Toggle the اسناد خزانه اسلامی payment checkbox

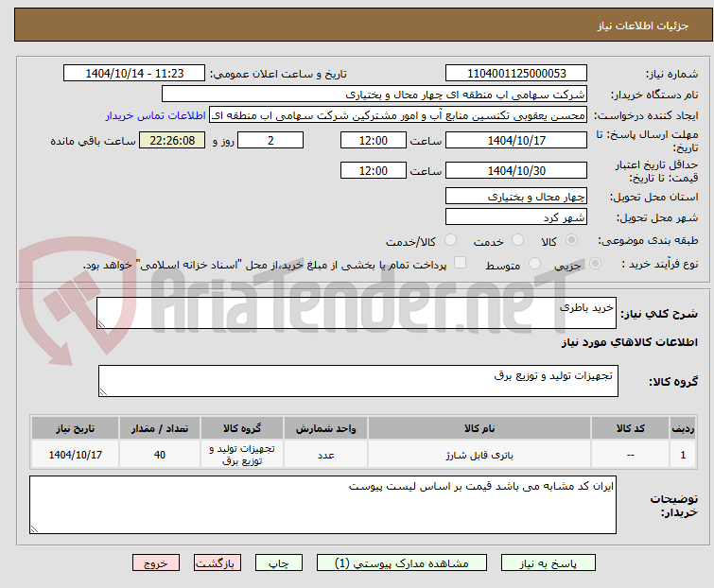point(461,263)
